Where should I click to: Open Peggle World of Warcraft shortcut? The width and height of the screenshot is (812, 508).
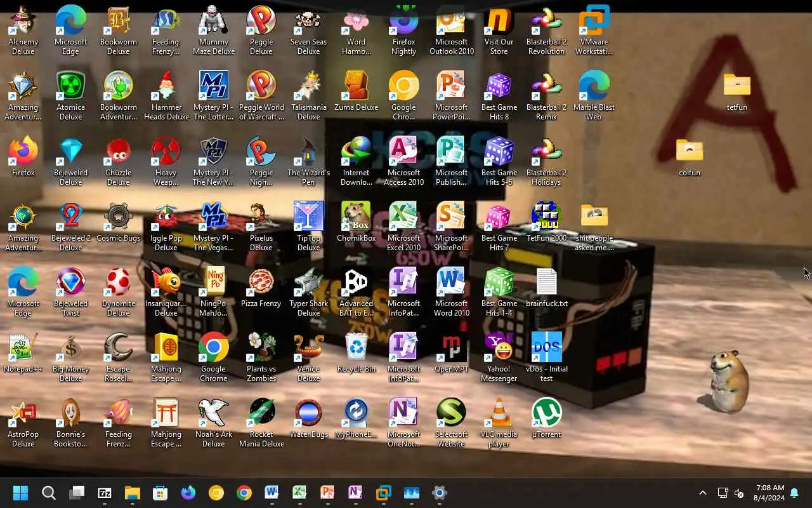(x=261, y=96)
